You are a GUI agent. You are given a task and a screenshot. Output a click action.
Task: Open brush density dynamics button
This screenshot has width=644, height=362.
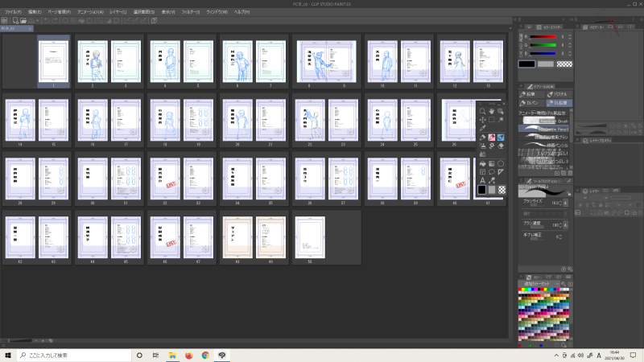pyautogui.click(x=566, y=225)
